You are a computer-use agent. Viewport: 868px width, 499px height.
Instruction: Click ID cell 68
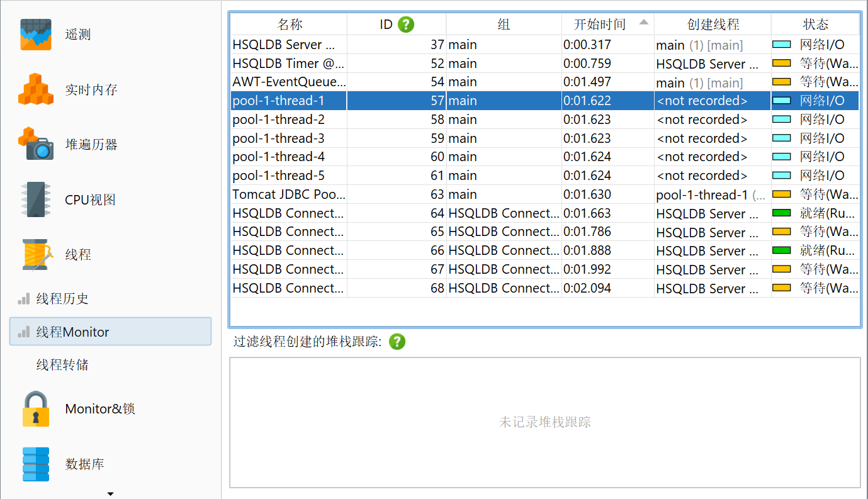click(397, 288)
